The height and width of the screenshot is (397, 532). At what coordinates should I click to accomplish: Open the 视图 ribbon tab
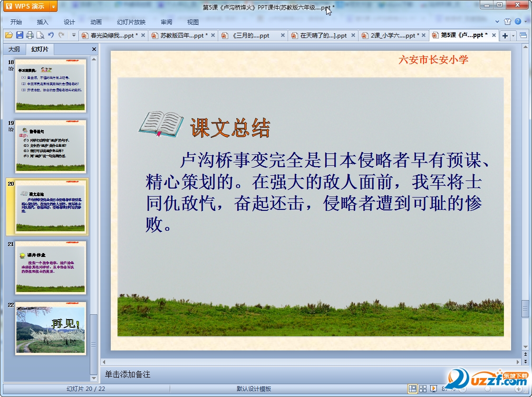194,22
